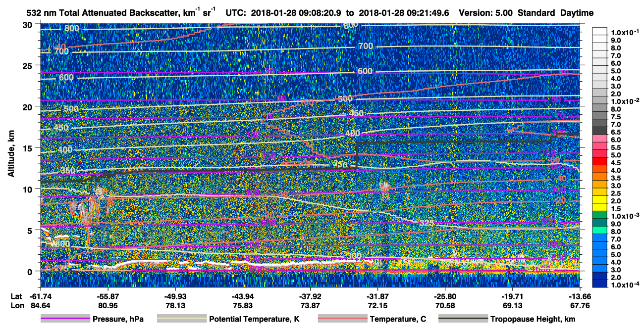The height and width of the screenshot is (330, 644).
Task: Click latitude value -55.87
Action: (x=107, y=296)
